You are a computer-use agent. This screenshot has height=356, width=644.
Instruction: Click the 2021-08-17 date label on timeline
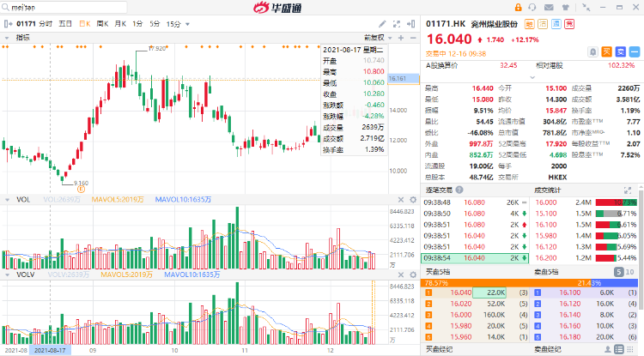[x=50, y=351]
